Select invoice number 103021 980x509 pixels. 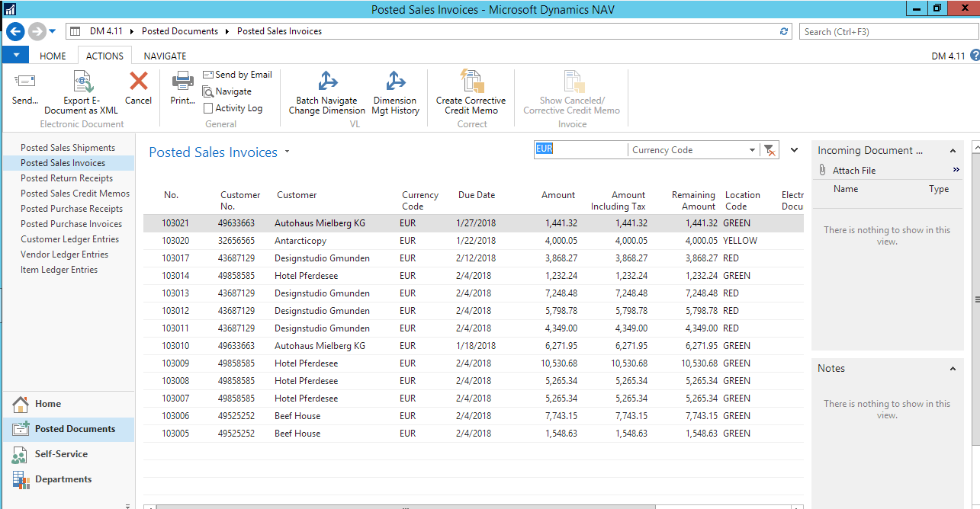pos(175,223)
